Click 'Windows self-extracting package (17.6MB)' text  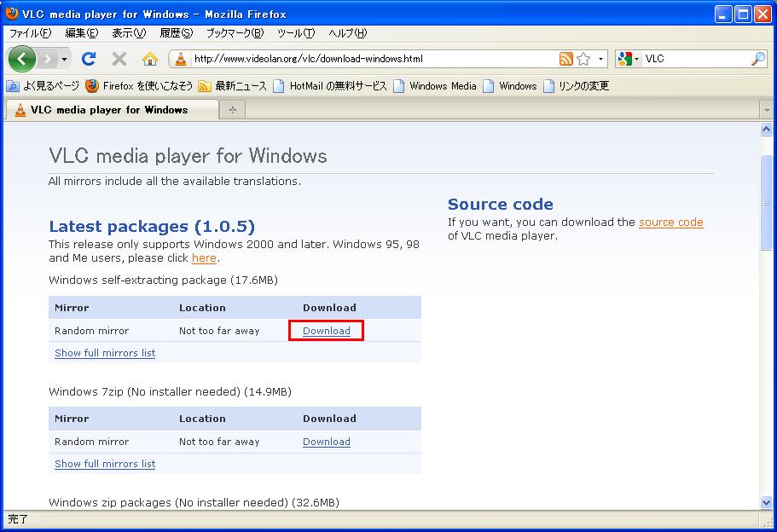163,280
